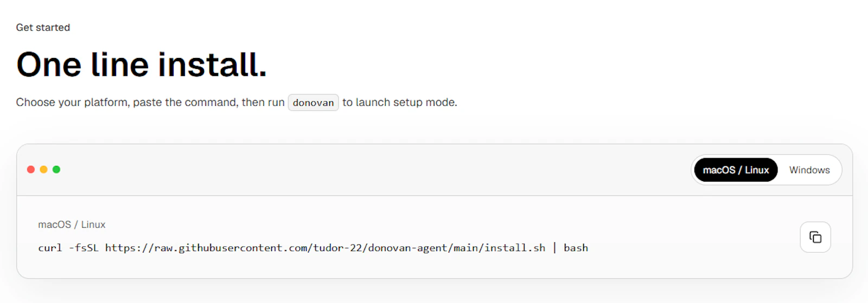Click the pipe character before bash
The width and height of the screenshot is (868, 303).
(554, 248)
